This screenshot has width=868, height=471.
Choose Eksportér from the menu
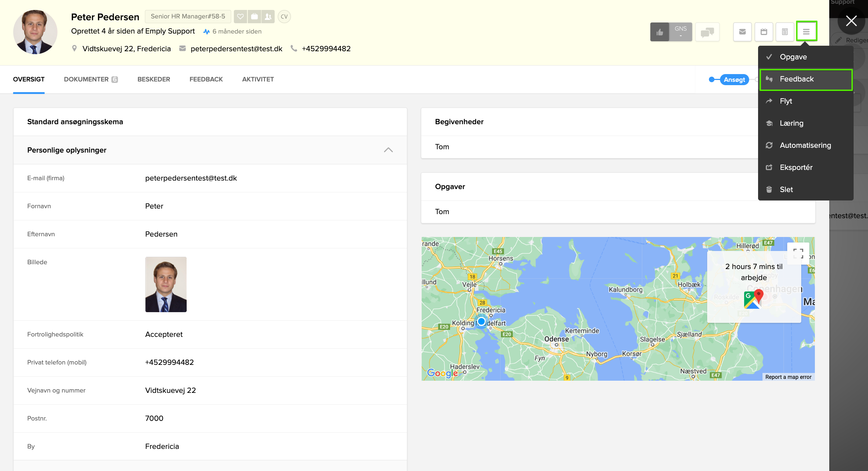tap(796, 167)
